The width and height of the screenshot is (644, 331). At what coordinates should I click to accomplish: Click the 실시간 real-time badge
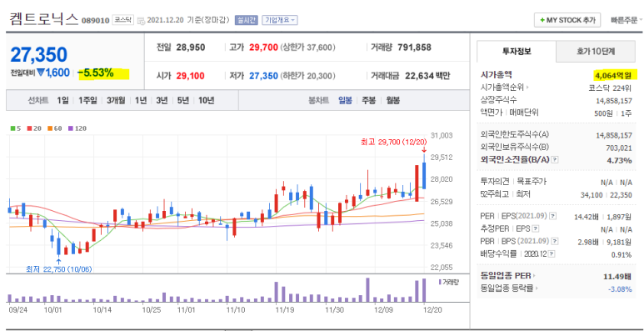tap(246, 20)
